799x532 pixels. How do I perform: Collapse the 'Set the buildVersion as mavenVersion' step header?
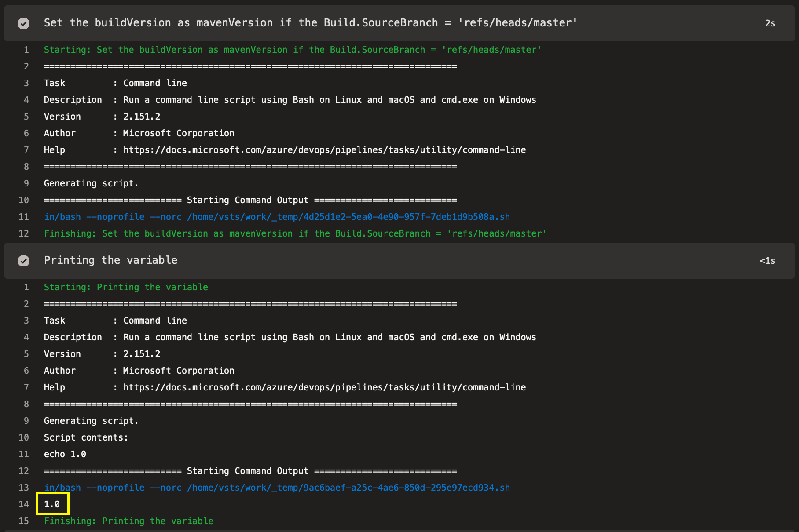click(399, 23)
